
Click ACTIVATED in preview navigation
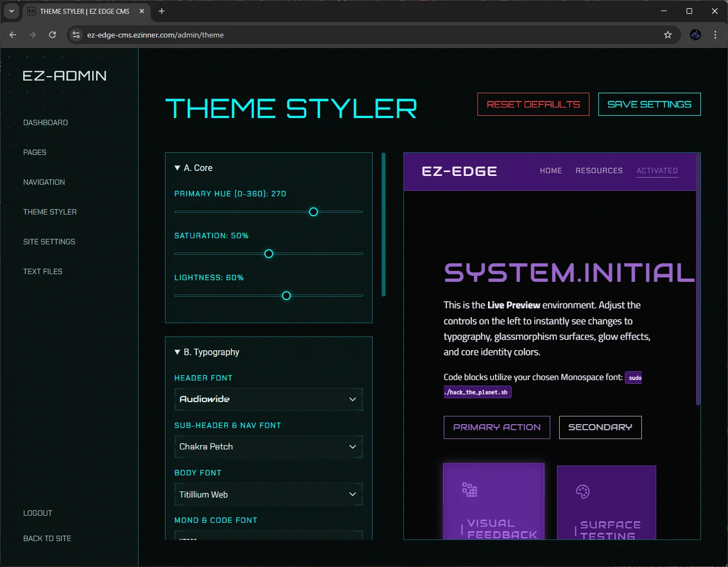pyautogui.click(x=657, y=170)
